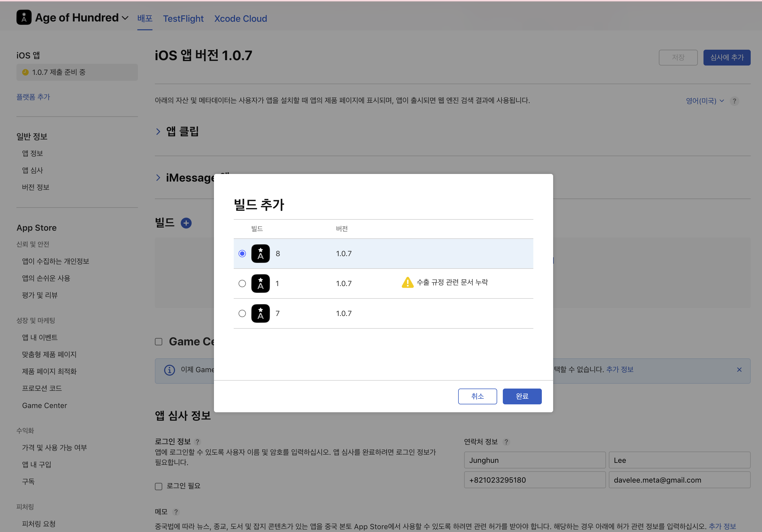This screenshot has height=532, width=762.
Task: Expand the 앱 클립 section
Action: (x=158, y=132)
